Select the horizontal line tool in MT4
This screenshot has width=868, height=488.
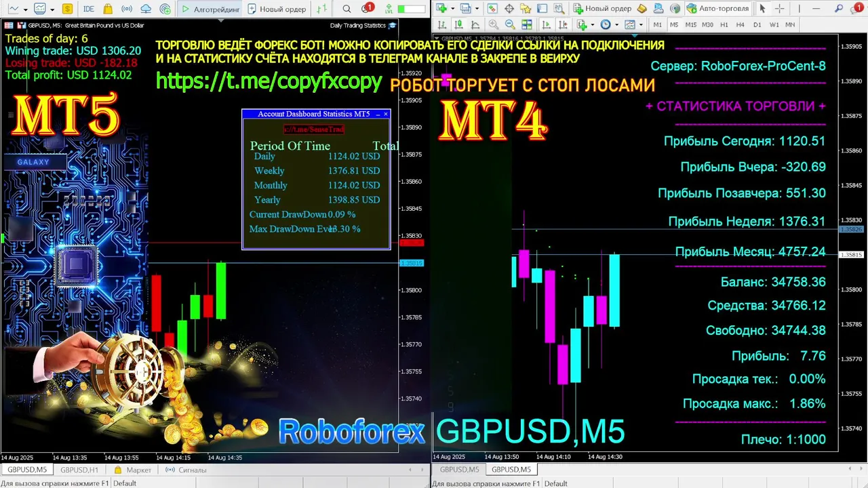(x=816, y=8)
